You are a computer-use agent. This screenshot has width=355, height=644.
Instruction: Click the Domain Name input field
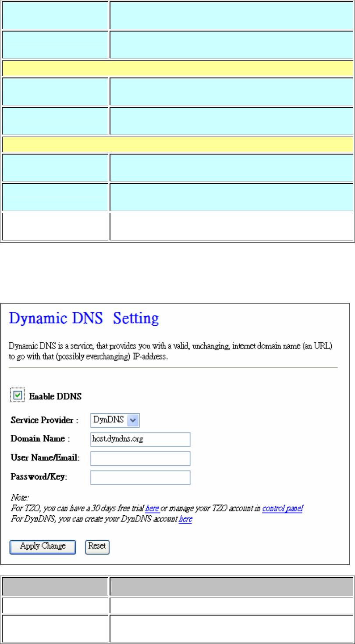(140, 439)
